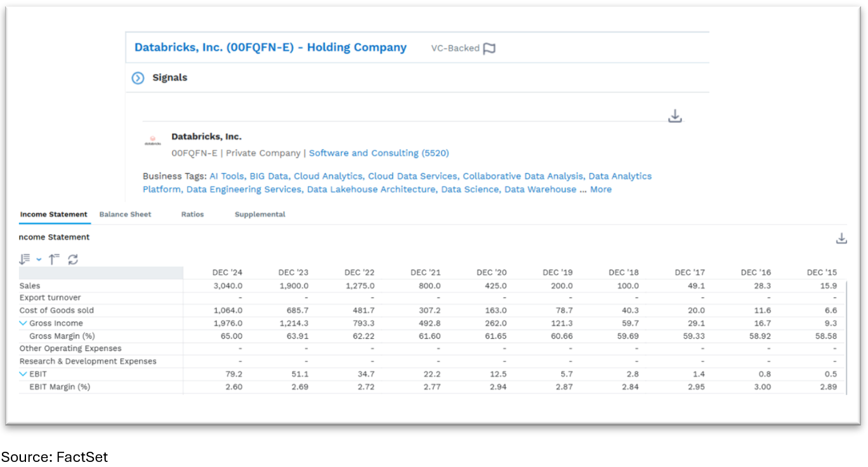Screen dimensions: 868x467
Task: Open Software and Consulting (5520) link
Action: (379, 153)
